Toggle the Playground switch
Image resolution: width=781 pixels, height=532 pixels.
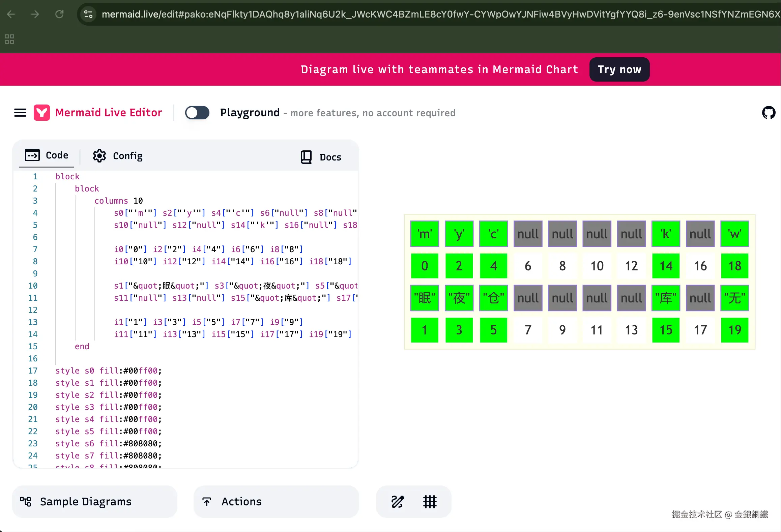tap(197, 113)
